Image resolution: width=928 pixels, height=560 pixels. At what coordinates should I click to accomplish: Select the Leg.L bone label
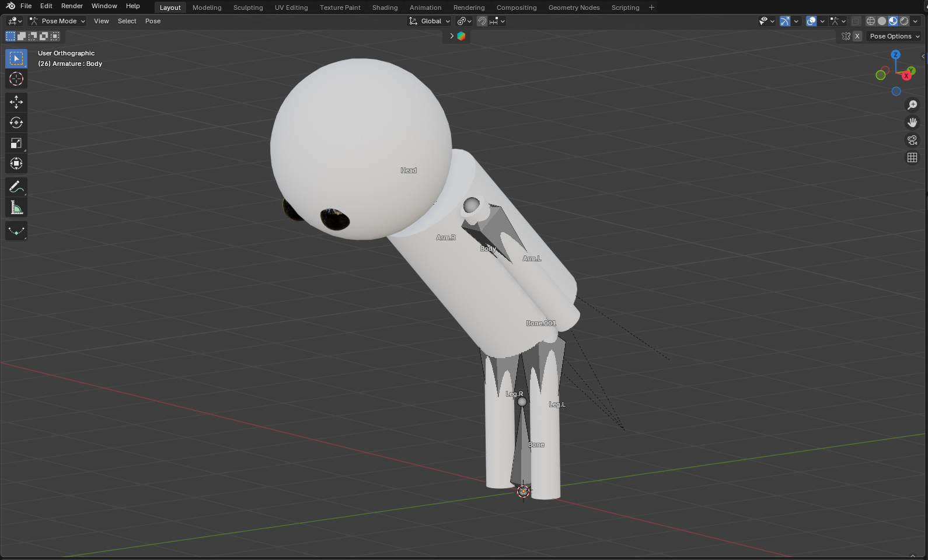click(x=557, y=404)
